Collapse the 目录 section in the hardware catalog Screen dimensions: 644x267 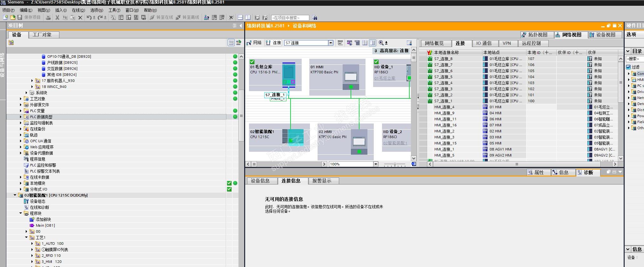pyautogui.click(x=628, y=51)
